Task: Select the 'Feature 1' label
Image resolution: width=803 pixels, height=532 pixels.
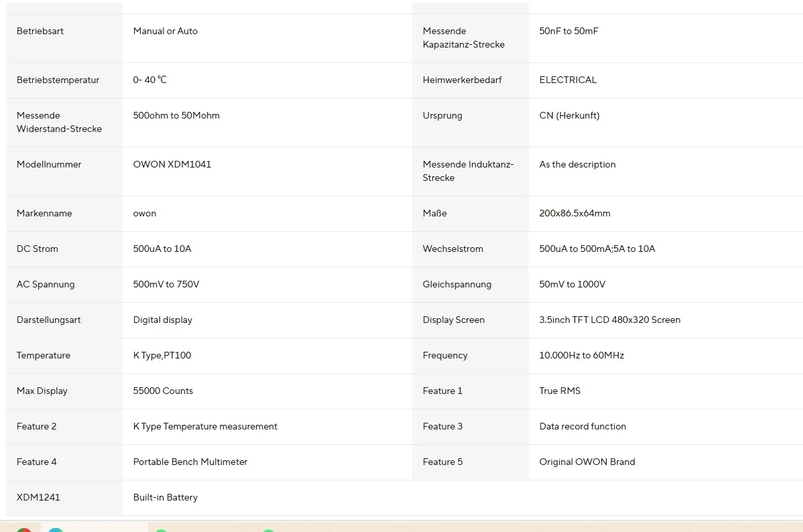Action: pyautogui.click(x=442, y=391)
